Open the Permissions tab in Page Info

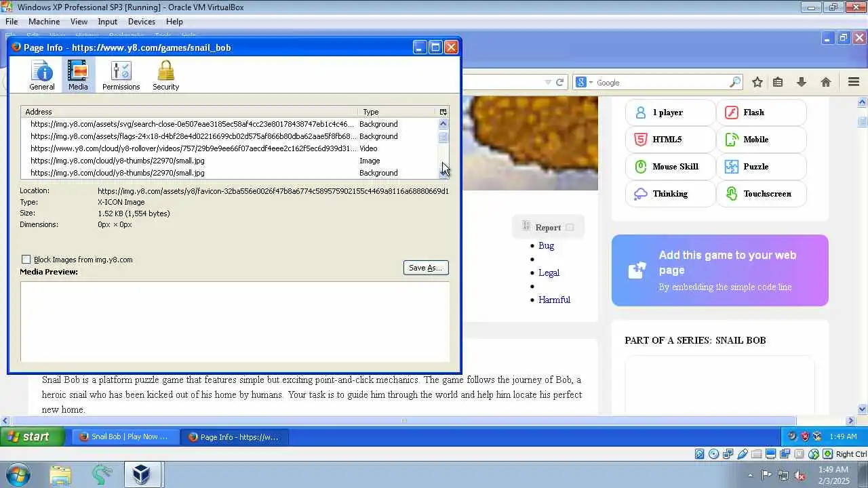121,75
